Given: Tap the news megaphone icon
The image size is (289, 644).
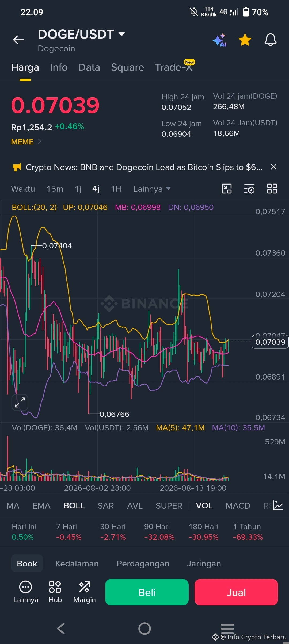Looking at the screenshot, I should pos(17,167).
